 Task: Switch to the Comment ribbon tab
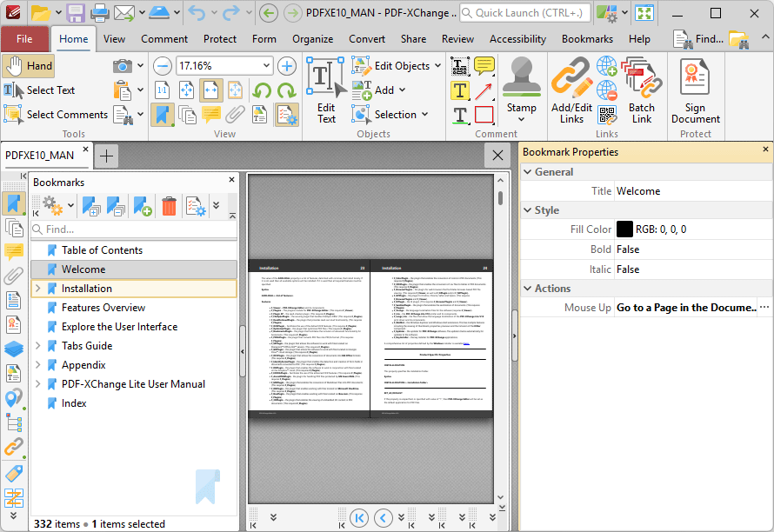(164, 39)
